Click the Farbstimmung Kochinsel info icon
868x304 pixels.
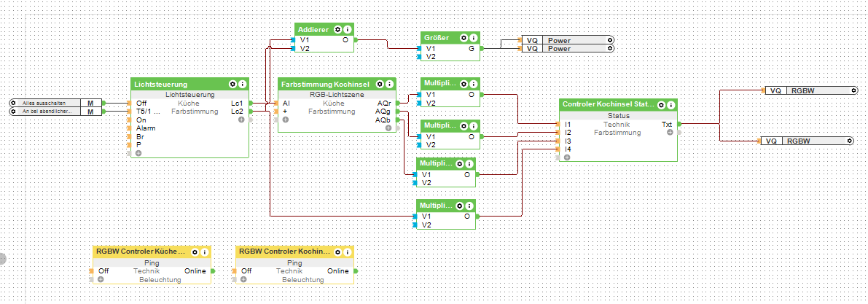point(389,84)
